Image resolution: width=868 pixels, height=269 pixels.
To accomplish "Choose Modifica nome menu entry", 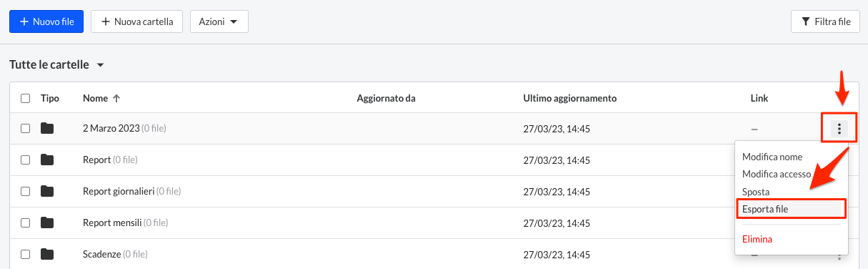I will (772, 157).
